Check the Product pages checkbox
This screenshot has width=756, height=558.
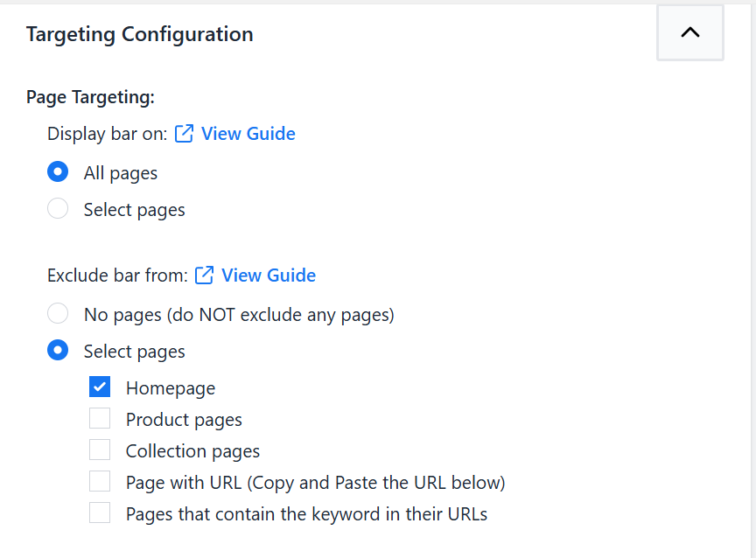100,418
